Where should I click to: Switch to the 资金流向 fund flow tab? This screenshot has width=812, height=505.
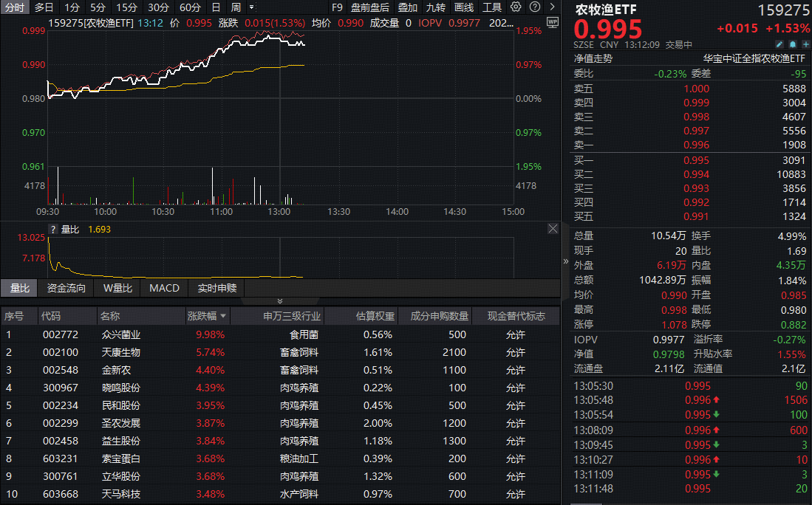click(65, 288)
